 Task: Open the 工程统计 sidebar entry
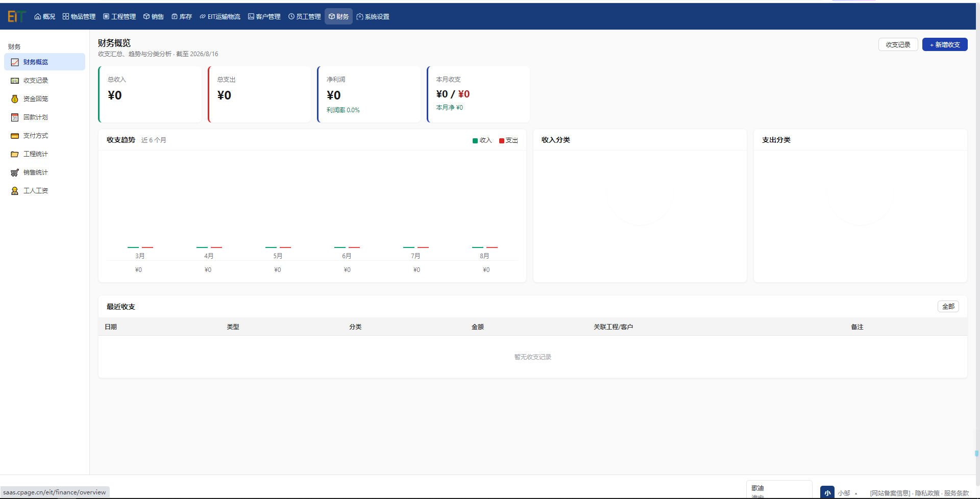(44, 154)
